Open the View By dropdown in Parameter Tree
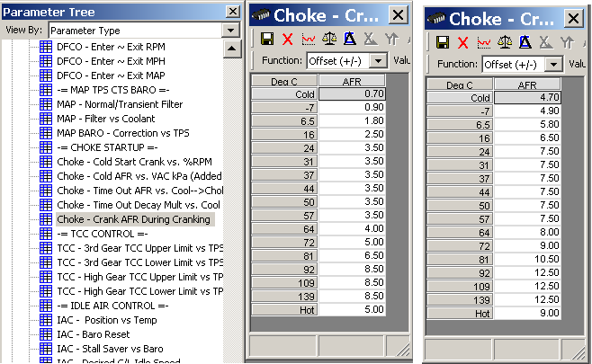 231,30
